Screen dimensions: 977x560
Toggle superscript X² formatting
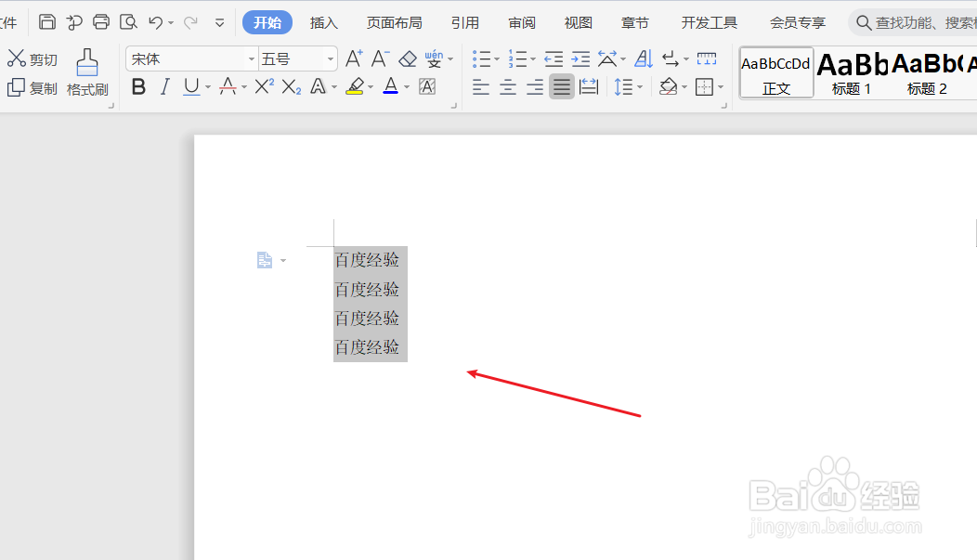point(264,86)
